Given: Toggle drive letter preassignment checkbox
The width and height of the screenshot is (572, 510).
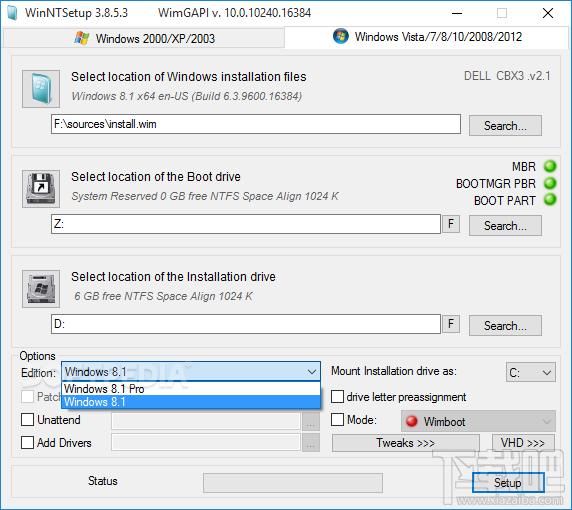Looking at the screenshot, I should pyautogui.click(x=337, y=397).
